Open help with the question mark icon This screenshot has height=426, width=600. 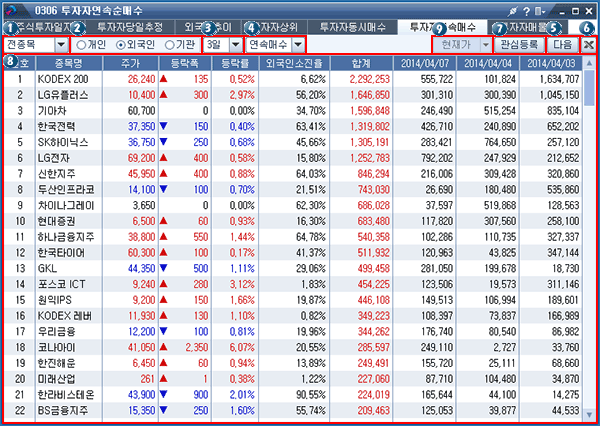coord(527,11)
